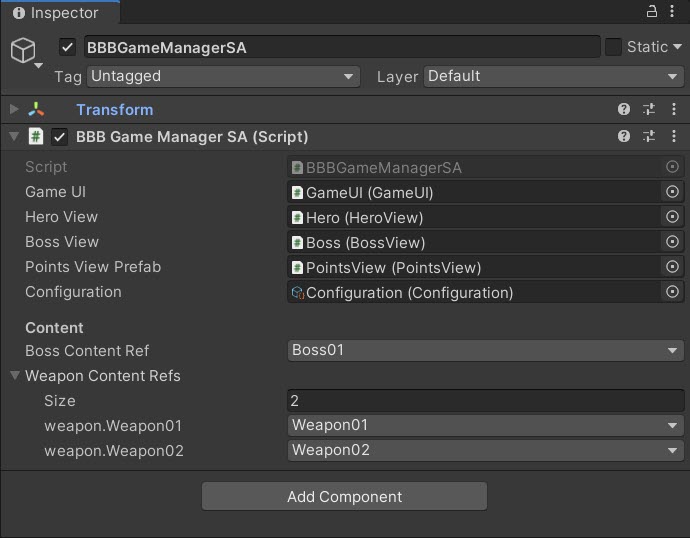Toggle the GameObject active checkbox
This screenshot has height=538, width=690.
68,47
